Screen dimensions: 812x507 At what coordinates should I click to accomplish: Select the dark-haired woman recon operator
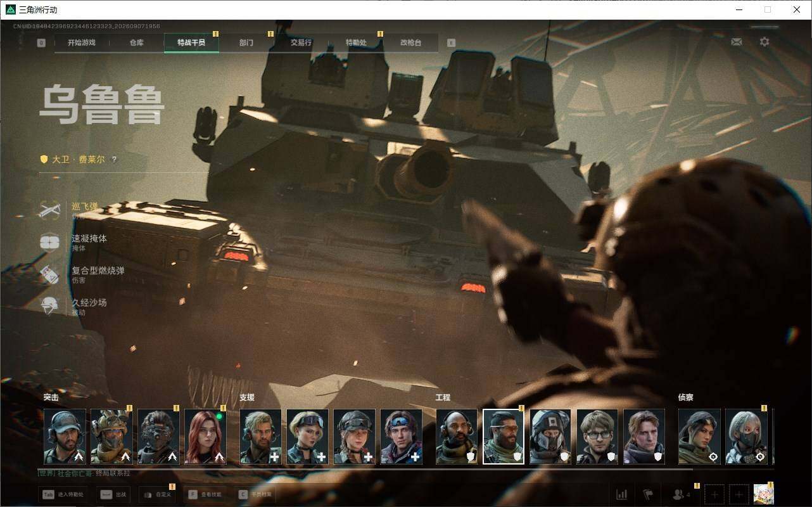[699, 437]
